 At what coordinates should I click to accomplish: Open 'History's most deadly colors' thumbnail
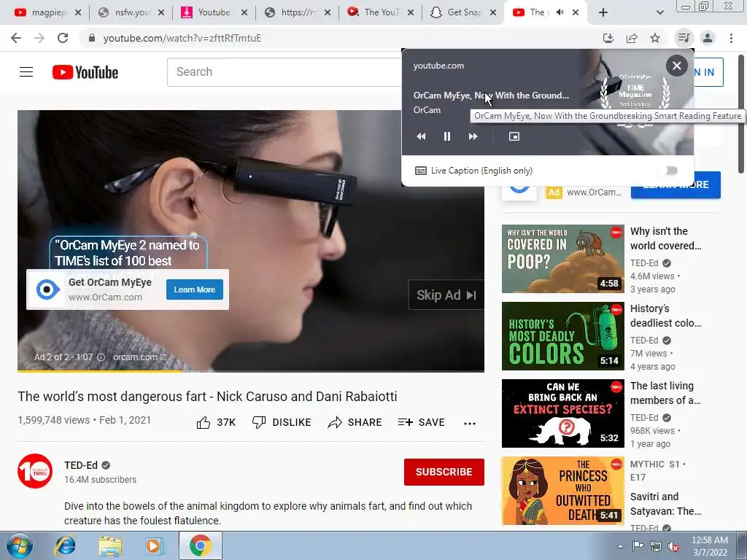coord(562,335)
